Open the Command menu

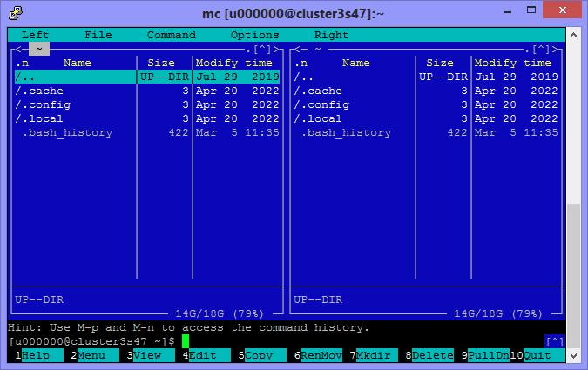171,35
